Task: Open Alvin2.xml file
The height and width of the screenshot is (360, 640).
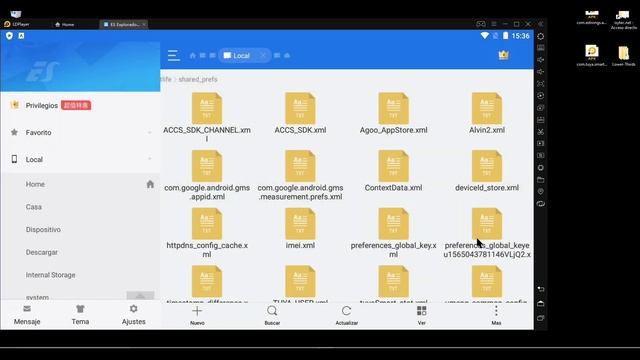Action: coord(487,113)
